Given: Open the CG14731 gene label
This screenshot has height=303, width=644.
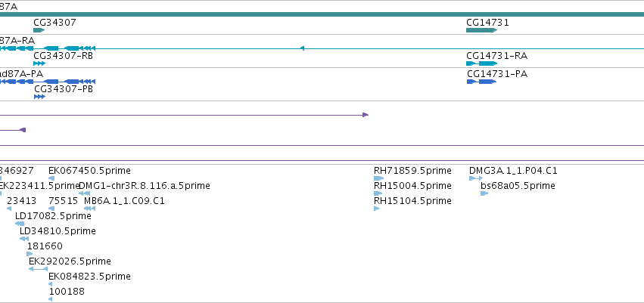Looking at the screenshot, I should coord(487,23).
